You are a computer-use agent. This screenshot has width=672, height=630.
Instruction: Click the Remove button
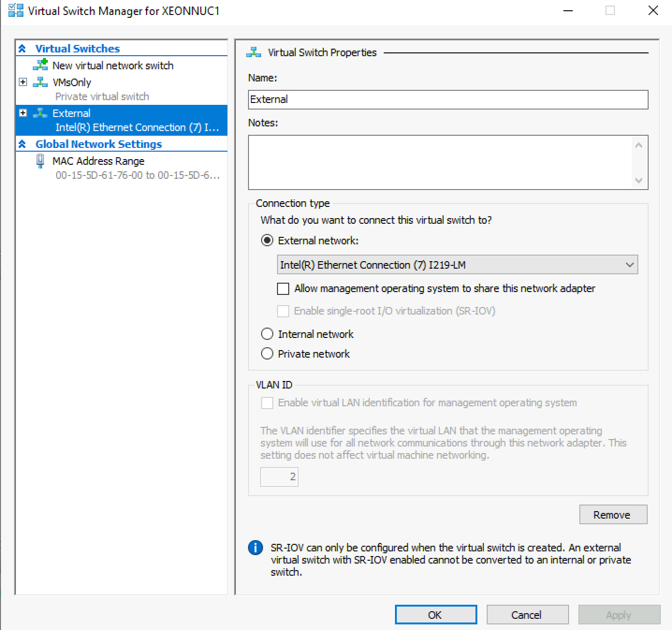[x=613, y=514]
